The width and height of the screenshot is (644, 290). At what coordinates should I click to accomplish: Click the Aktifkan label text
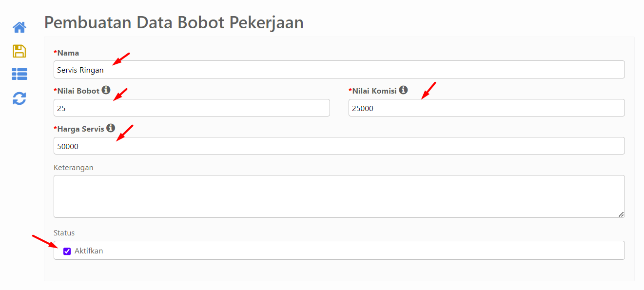[89, 251]
